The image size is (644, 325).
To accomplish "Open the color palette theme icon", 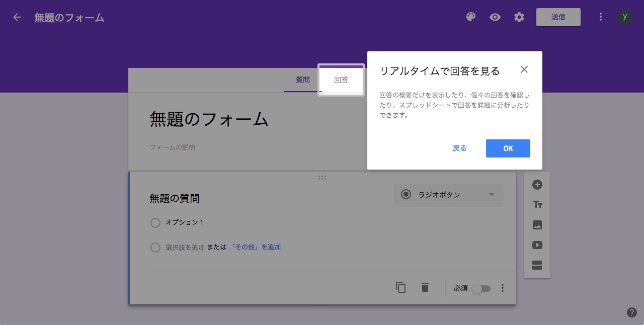I will [471, 17].
